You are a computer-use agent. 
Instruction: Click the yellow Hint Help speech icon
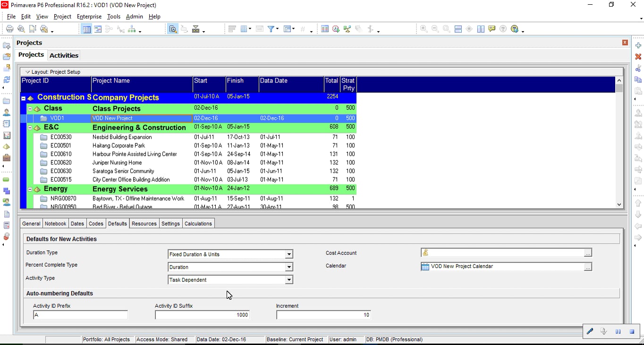point(492,29)
